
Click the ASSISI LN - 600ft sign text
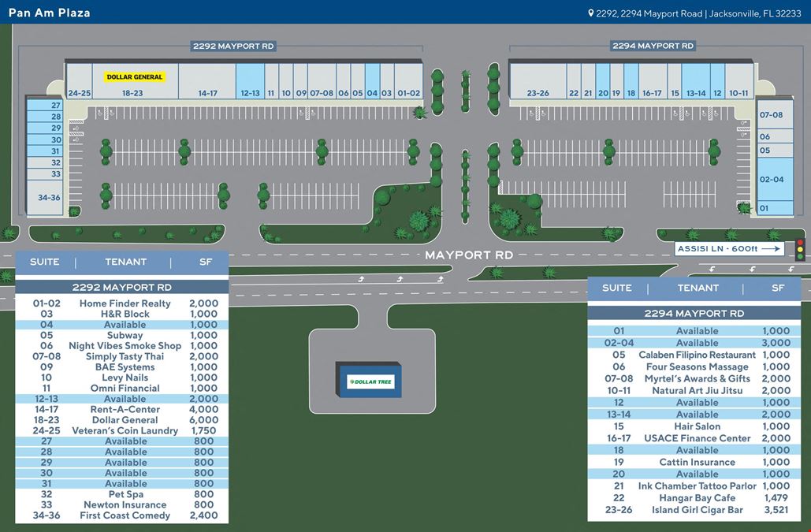tap(717, 249)
